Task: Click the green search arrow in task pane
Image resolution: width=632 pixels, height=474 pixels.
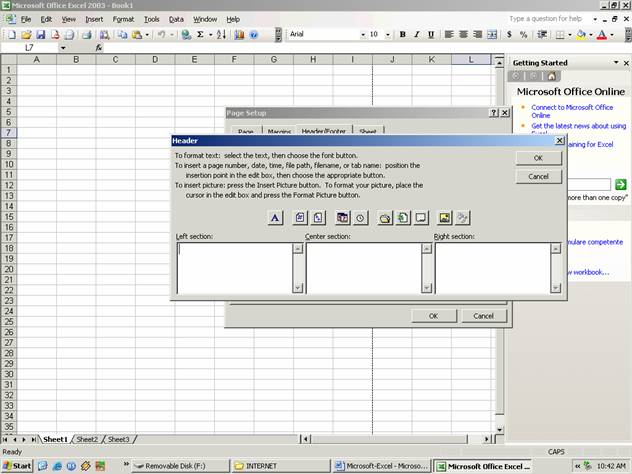Action: (x=620, y=185)
